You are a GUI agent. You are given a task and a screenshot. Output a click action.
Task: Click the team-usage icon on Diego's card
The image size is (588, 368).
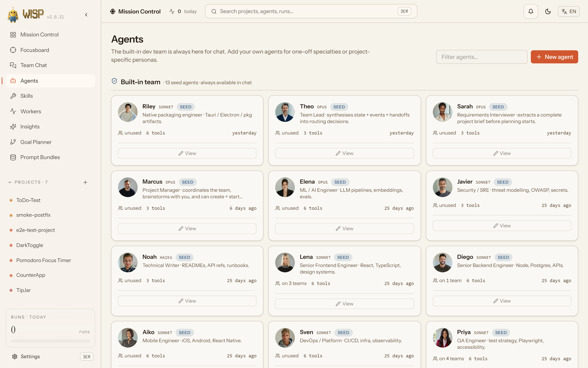(x=435, y=280)
